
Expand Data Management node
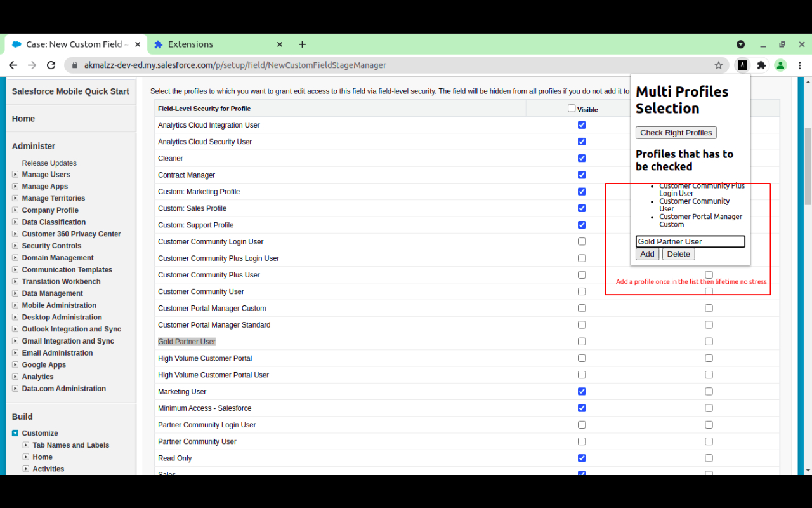[15, 293]
